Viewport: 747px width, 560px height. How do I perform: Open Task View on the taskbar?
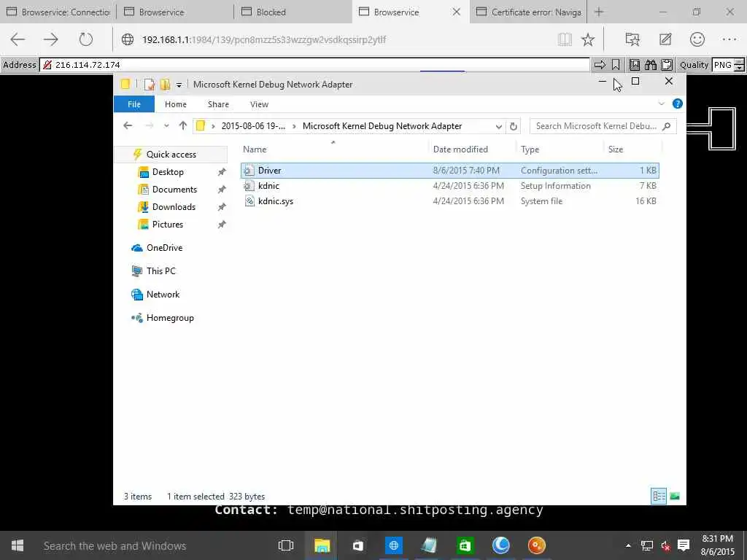[x=286, y=545]
